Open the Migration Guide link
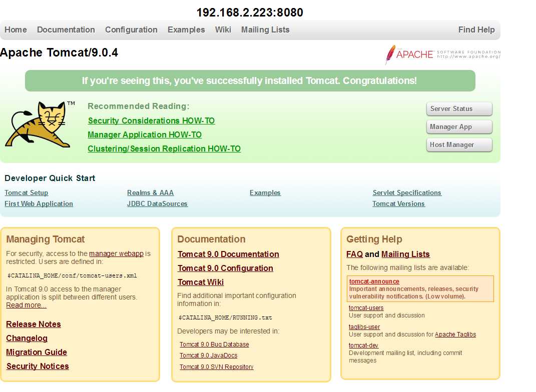Viewport: 536px width, 392px height. [37, 352]
